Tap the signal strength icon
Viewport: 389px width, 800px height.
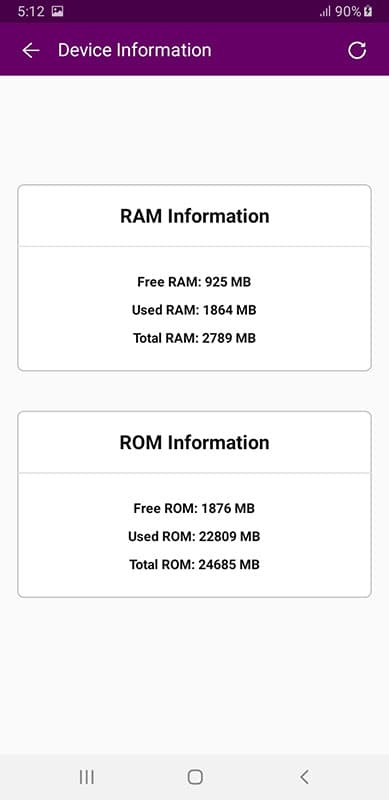(325, 11)
